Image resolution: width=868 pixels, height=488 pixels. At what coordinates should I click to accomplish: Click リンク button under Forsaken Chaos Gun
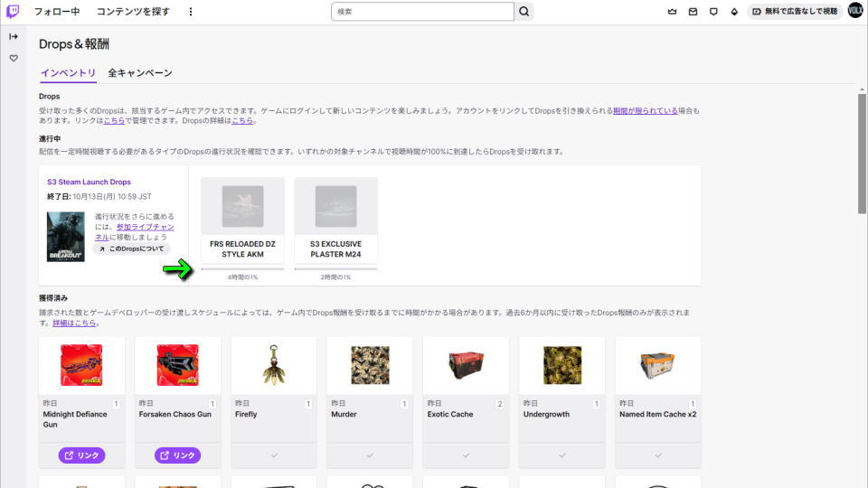pos(178,455)
